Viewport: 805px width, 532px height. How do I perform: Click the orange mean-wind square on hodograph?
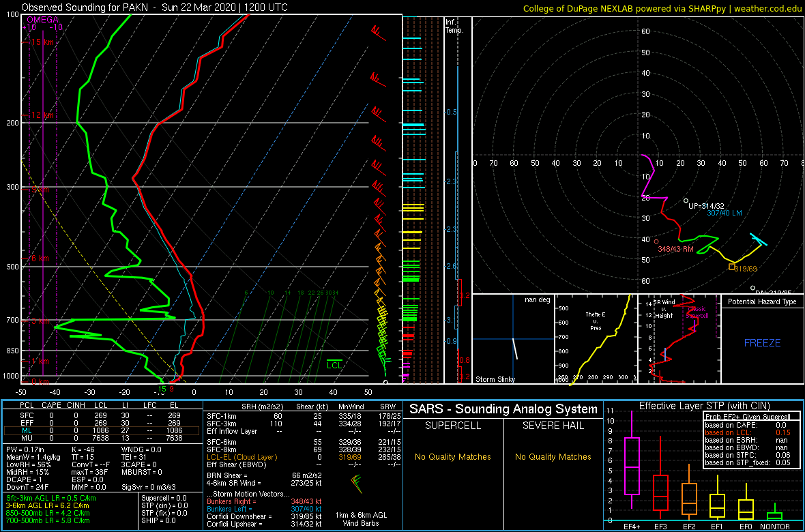tap(731, 267)
